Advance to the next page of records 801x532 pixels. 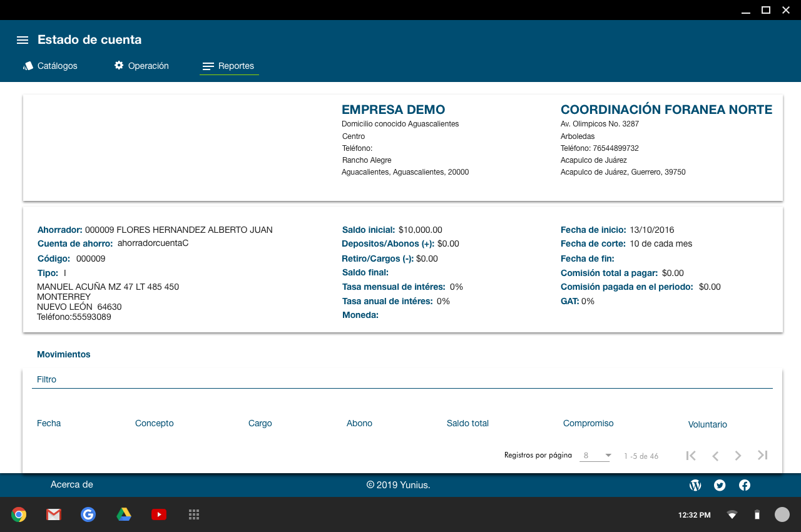coord(738,456)
